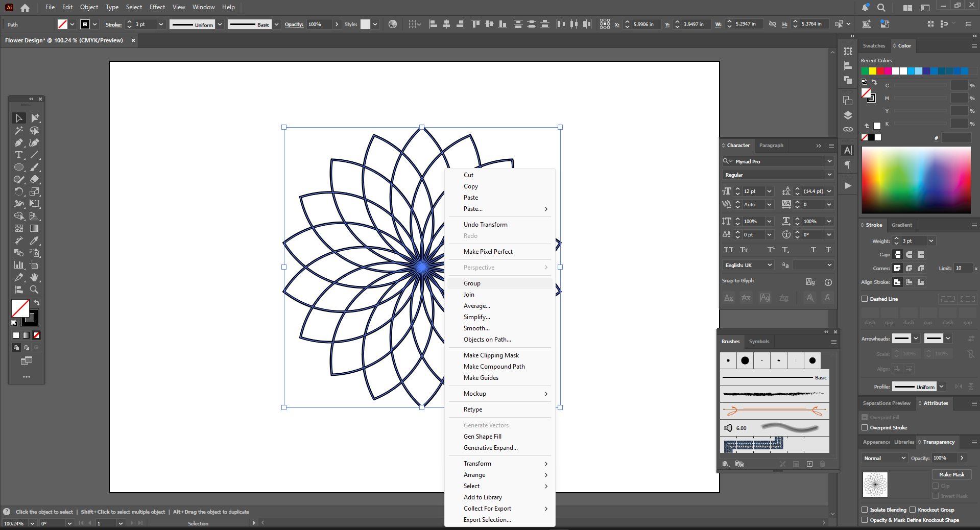Toggle the Overprint Stroke checkbox
Viewport: 980px width, 530px height.
pos(865,428)
